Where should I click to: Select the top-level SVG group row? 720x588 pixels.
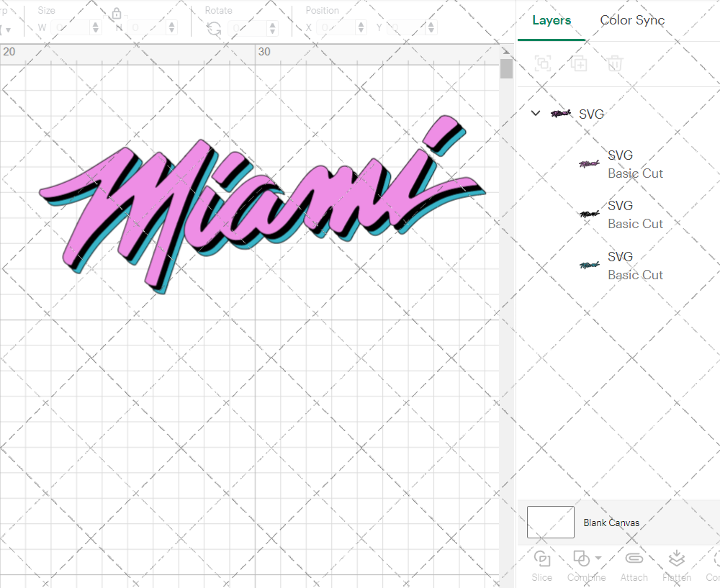pos(618,114)
